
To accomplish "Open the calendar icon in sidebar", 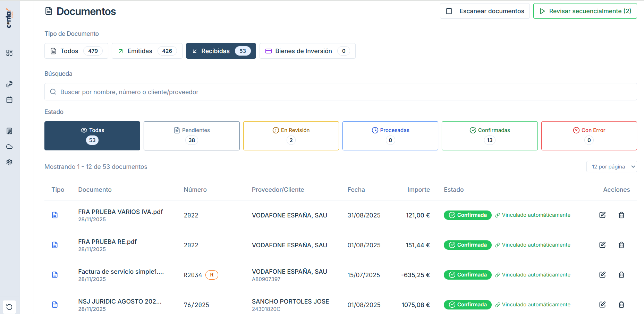I will coord(9,100).
